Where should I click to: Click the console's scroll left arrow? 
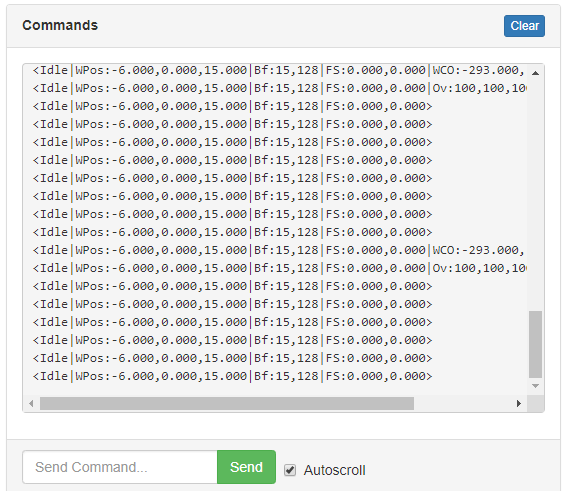pos(31,403)
